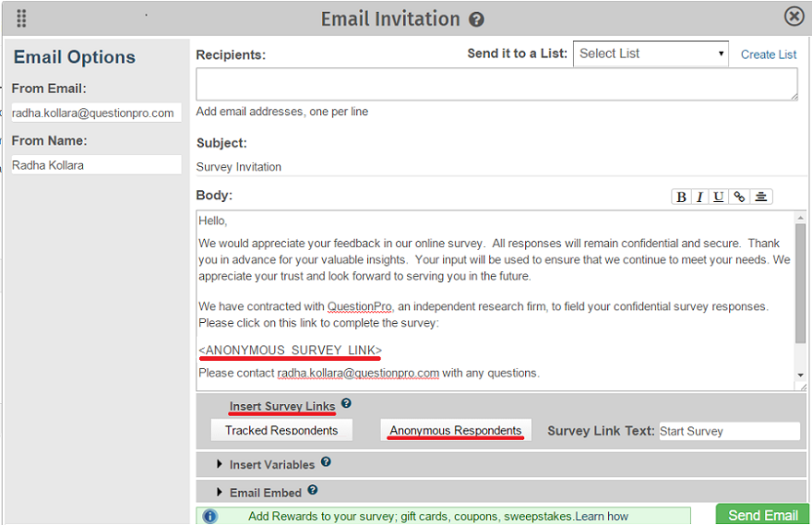Click the Hello, greeting line in body
This screenshot has width=812, height=525.
212,221
